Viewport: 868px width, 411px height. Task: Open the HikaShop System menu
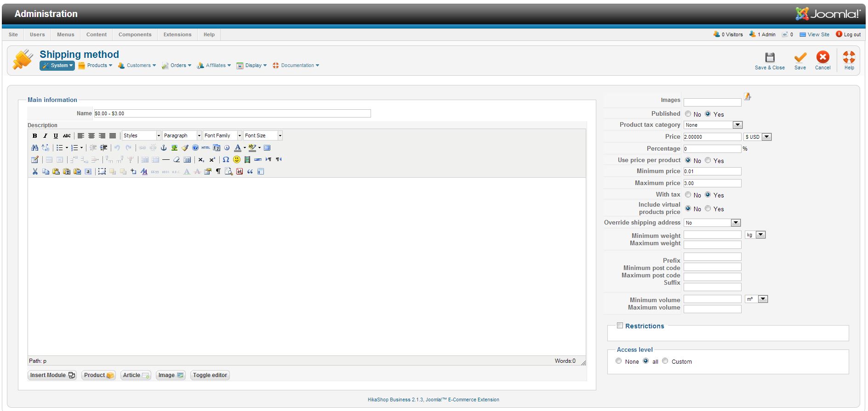pos(57,65)
